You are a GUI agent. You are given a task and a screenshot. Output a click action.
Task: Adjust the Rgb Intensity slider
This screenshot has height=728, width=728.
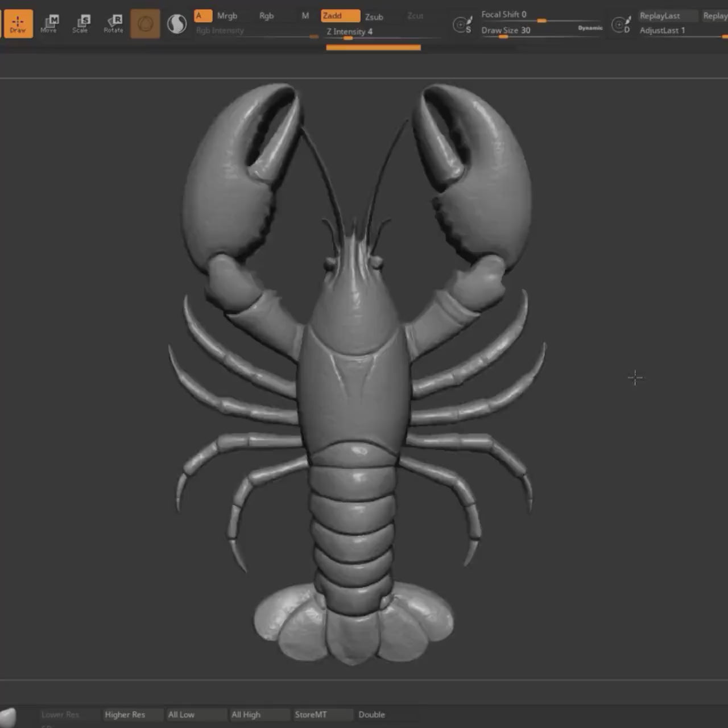tap(257, 31)
